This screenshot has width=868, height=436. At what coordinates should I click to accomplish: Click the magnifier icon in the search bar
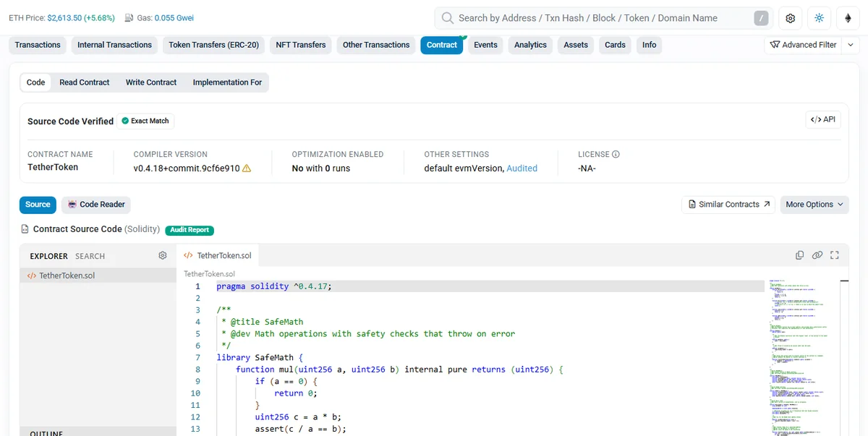[x=448, y=18]
